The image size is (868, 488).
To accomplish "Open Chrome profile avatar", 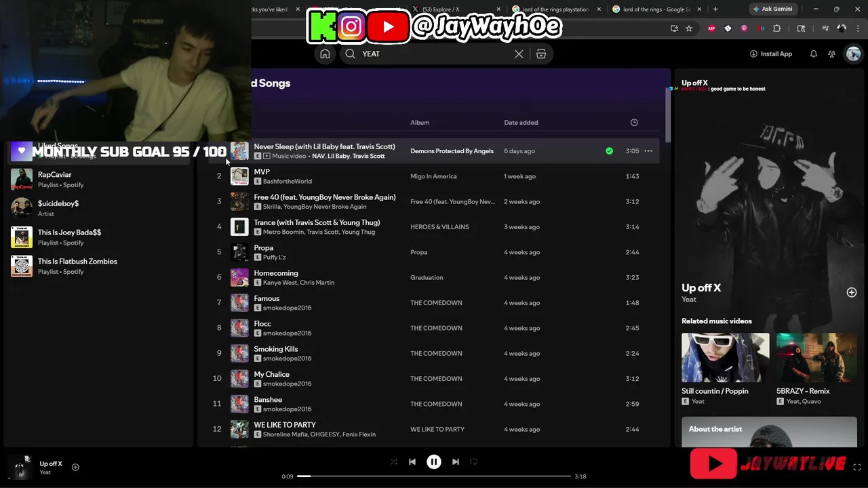I will (842, 28).
